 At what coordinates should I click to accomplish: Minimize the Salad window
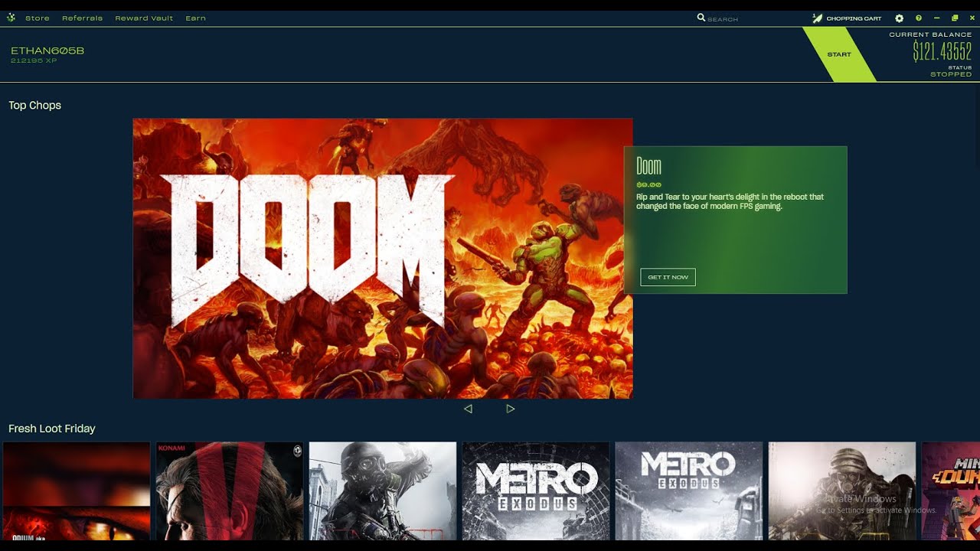click(x=937, y=18)
